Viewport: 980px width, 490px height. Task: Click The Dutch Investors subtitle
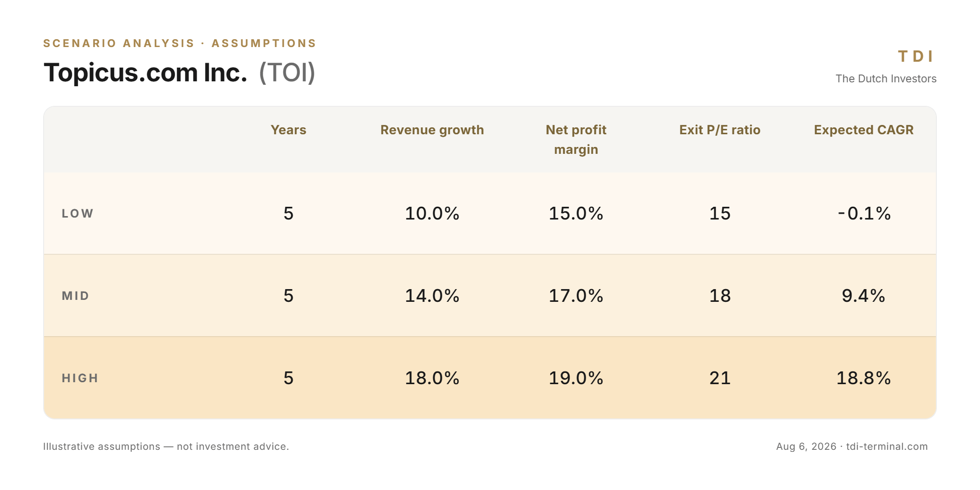click(886, 78)
